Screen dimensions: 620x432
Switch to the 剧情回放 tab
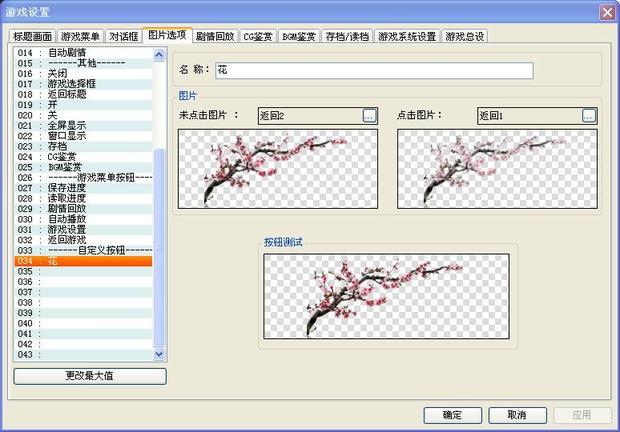pos(215,36)
